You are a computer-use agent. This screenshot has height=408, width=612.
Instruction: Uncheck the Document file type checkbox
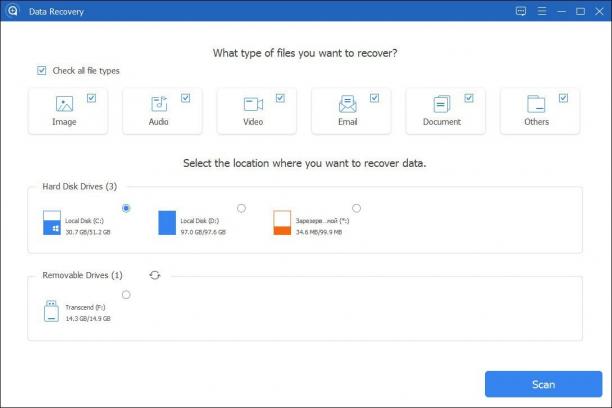click(x=469, y=98)
